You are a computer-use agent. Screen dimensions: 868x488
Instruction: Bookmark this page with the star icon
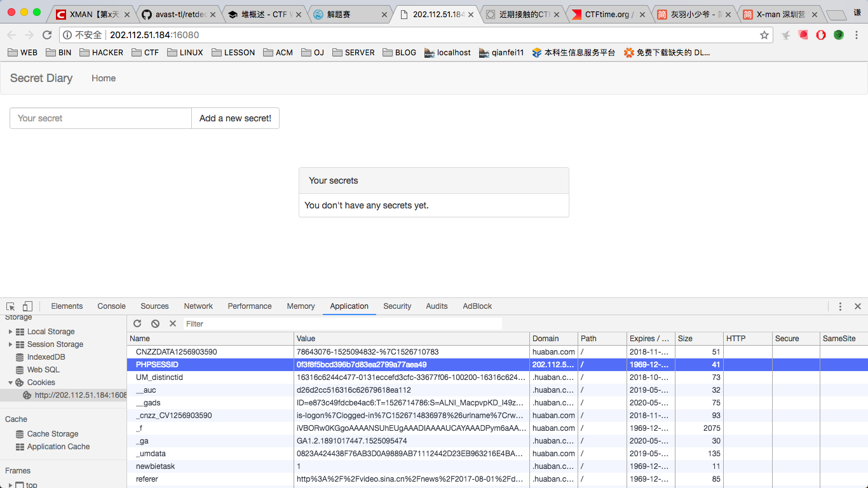(764, 35)
